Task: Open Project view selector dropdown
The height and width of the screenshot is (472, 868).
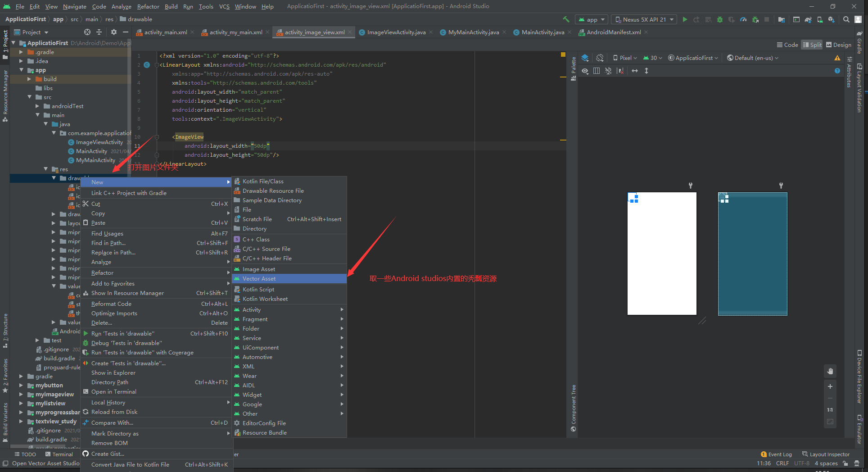Action: (31, 32)
